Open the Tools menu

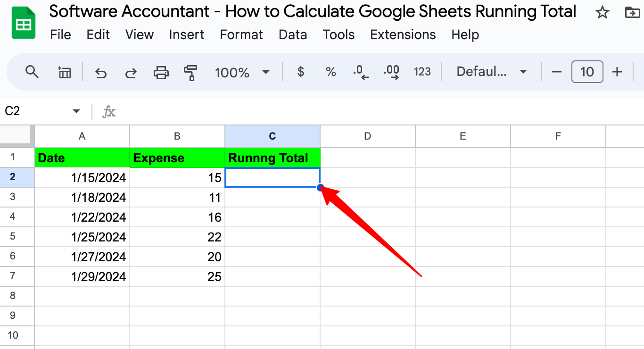(339, 34)
